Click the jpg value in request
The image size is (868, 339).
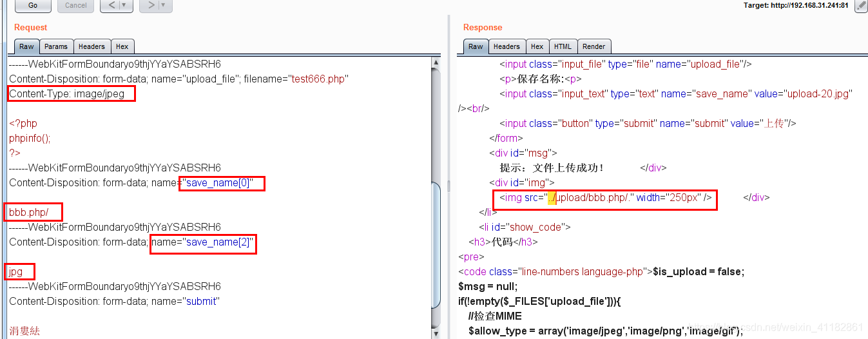pyautogui.click(x=16, y=272)
